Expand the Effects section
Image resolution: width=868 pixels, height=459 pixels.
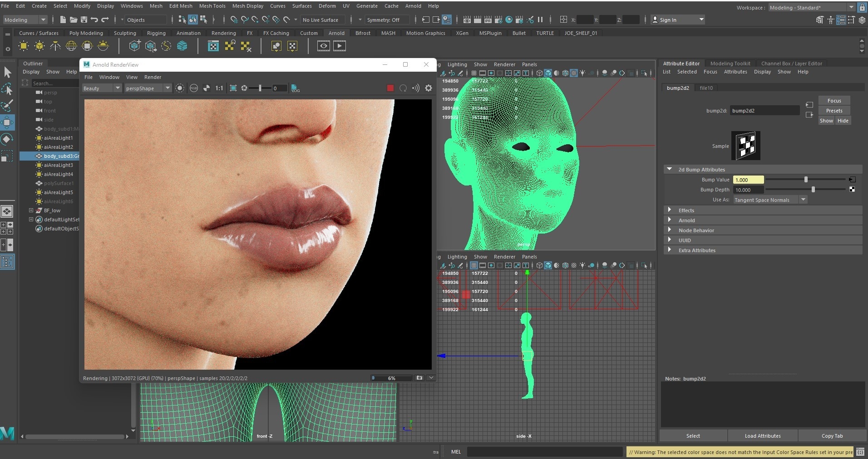[x=669, y=210]
